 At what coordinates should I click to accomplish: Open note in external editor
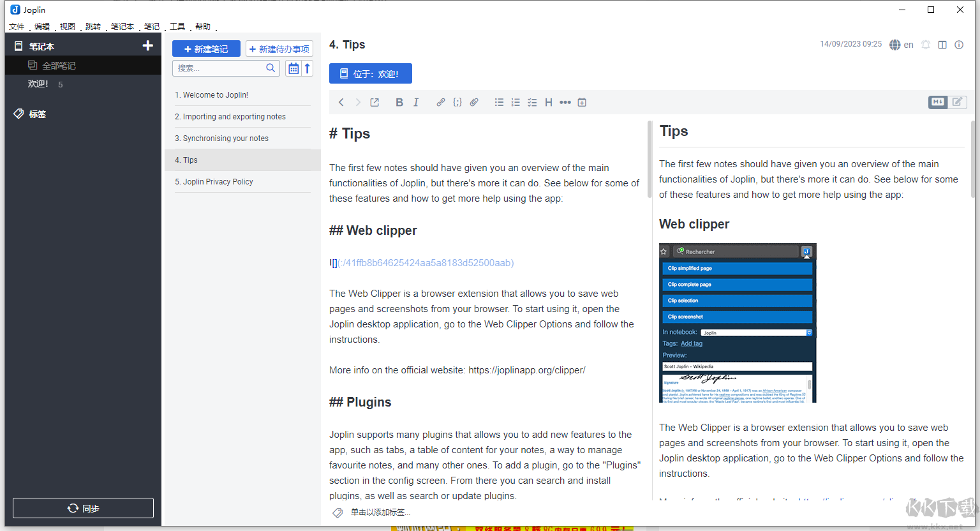(375, 102)
